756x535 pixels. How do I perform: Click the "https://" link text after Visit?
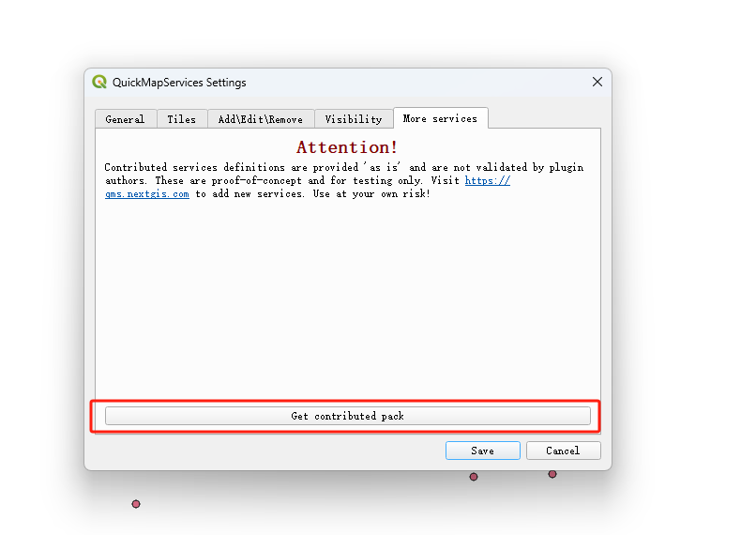(x=487, y=181)
